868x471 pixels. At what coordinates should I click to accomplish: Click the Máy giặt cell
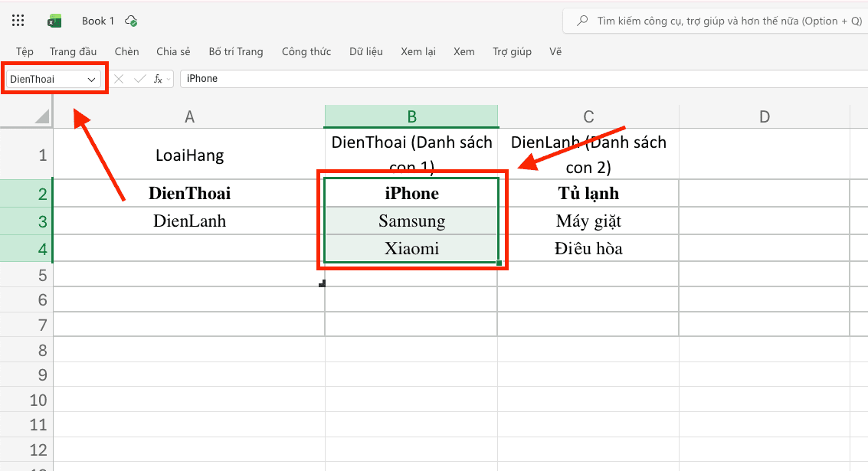[588, 221]
